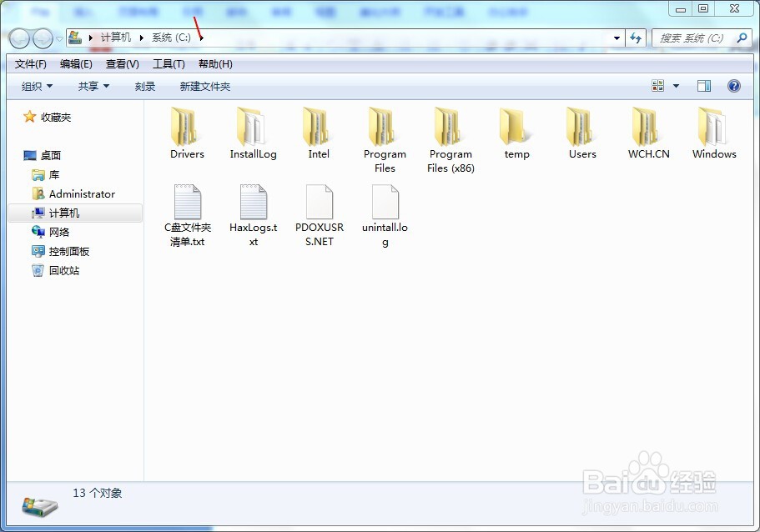This screenshot has width=760, height=532.
Task: Click the 刻录 button
Action: [144, 86]
